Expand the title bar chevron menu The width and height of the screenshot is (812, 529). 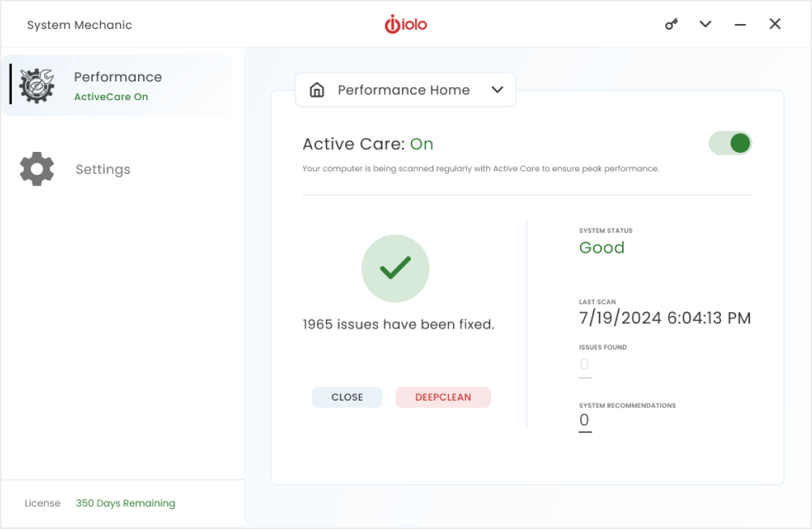[705, 25]
